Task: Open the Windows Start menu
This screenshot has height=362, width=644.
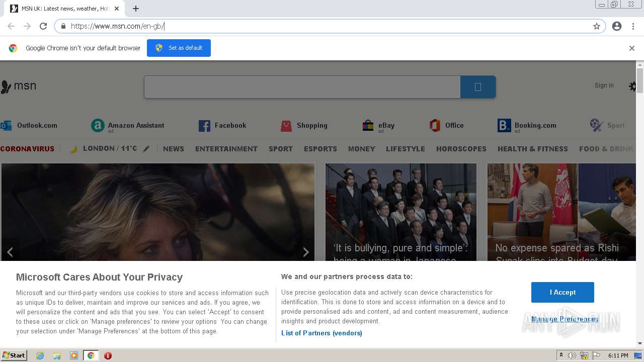Action: tap(14, 355)
